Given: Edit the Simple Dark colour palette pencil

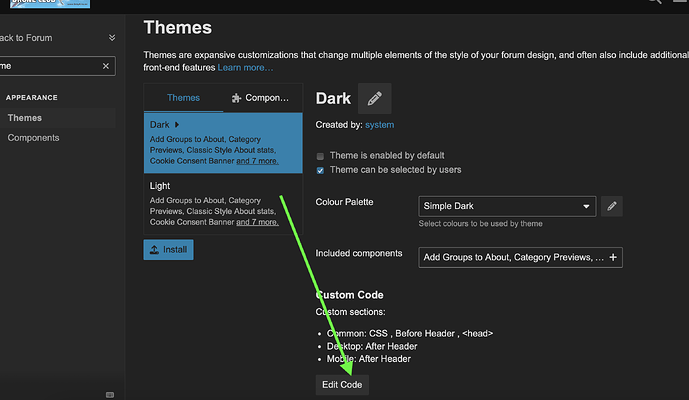Looking at the screenshot, I should (612, 206).
